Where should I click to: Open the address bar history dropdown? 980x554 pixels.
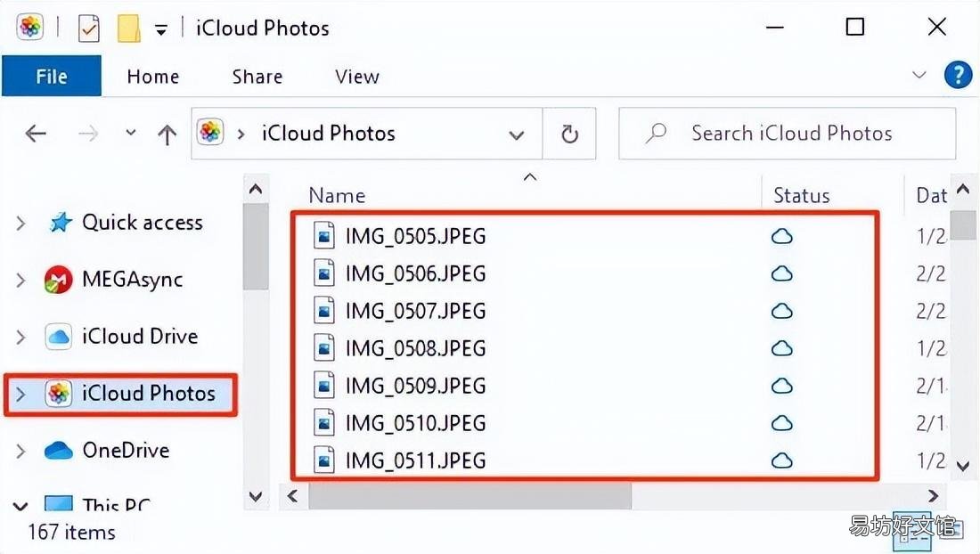click(x=516, y=134)
